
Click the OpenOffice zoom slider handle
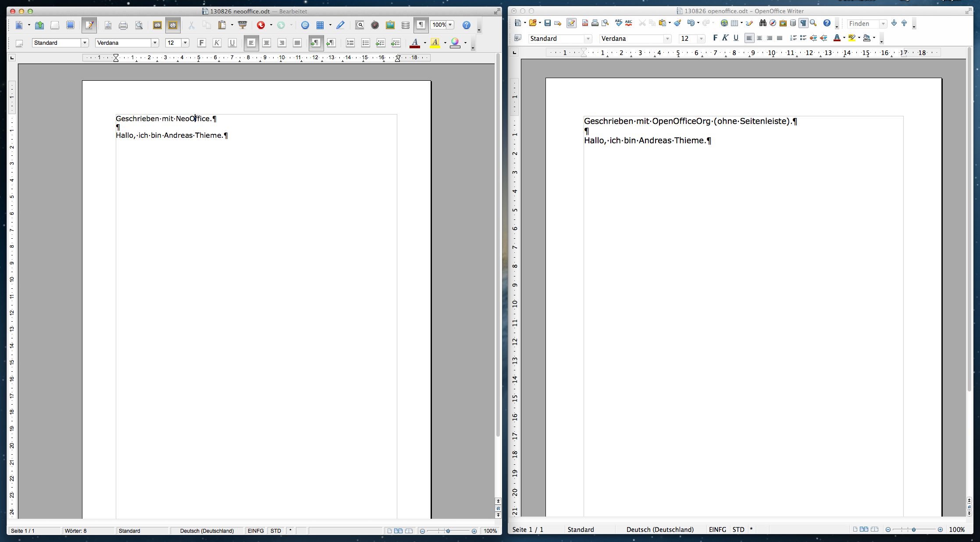[x=914, y=530]
